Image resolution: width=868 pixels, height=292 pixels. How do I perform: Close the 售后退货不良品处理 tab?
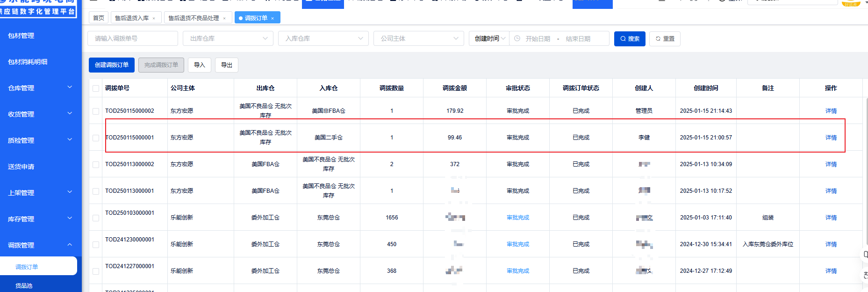[x=224, y=18]
